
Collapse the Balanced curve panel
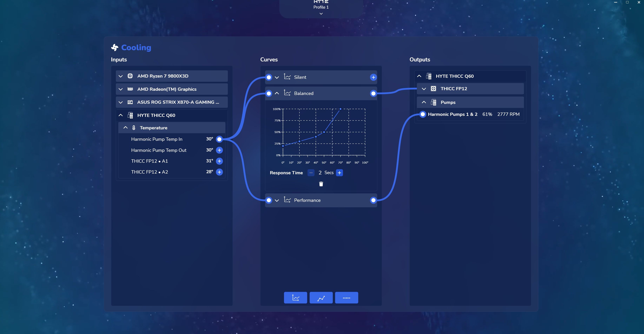[277, 93]
